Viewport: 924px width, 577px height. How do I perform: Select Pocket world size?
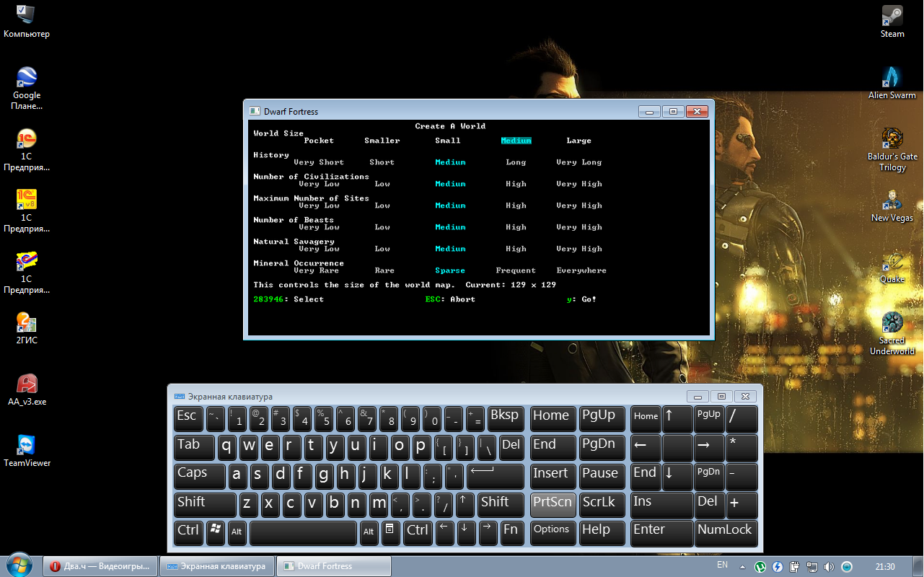pyautogui.click(x=319, y=141)
